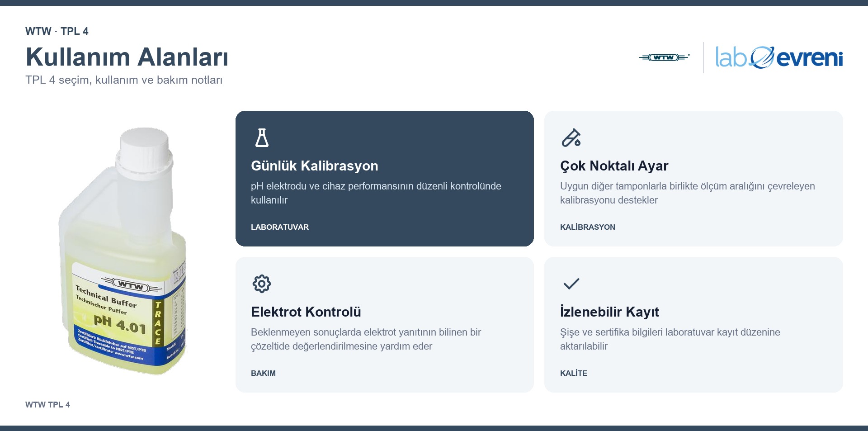This screenshot has height=431, width=868.
Task: Click the KALİTE tag label
Action: coord(574,373)
